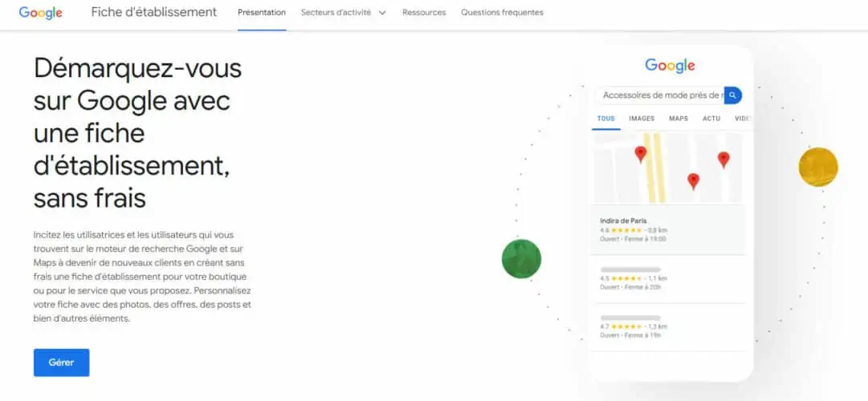This screenshot has height=401, width=868.
Task: Click the Ouvert - Ferme à 19:00 text
Action: pyautogui.click(x=633, y=239)
